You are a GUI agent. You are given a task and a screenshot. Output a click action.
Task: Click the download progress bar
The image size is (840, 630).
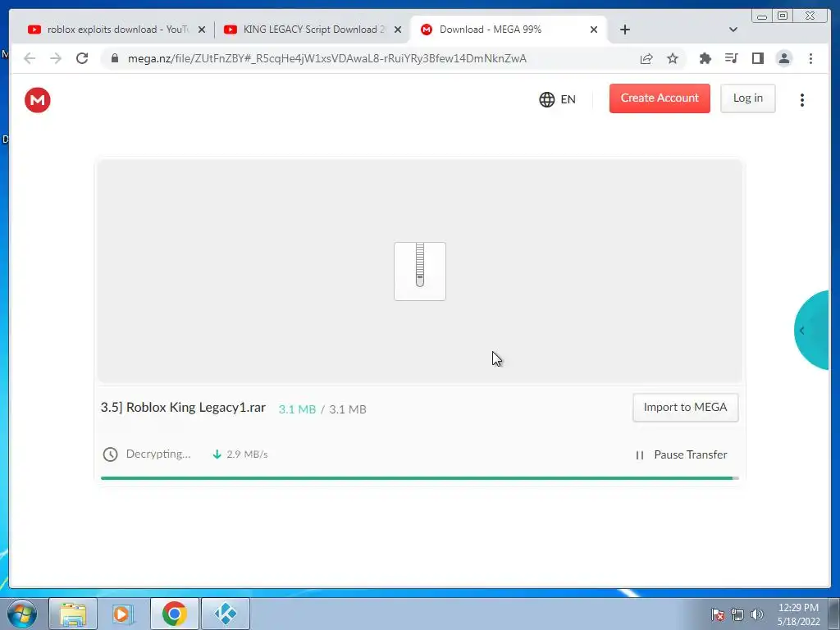click(x=419, y=478)
